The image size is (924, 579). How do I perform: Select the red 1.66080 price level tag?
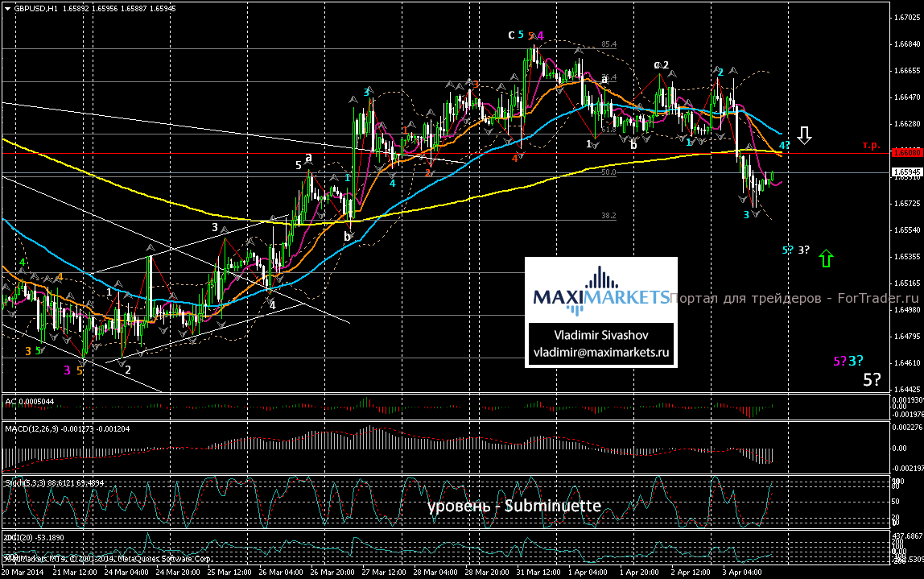[x=906, y=152]
